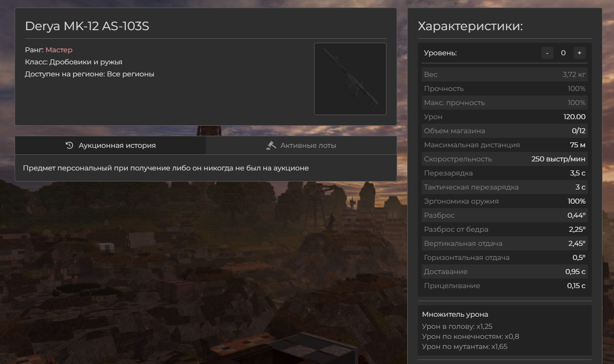Click the Объем магазина stat row
Viewport: 614px width, 364px height.
[504, 131]
